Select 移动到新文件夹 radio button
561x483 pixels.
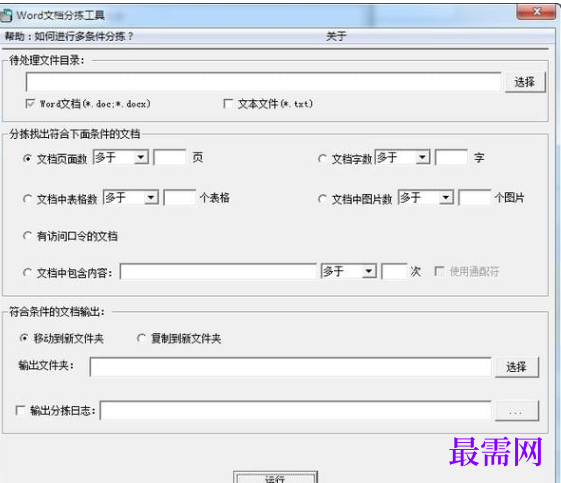(x=24, y=338)
